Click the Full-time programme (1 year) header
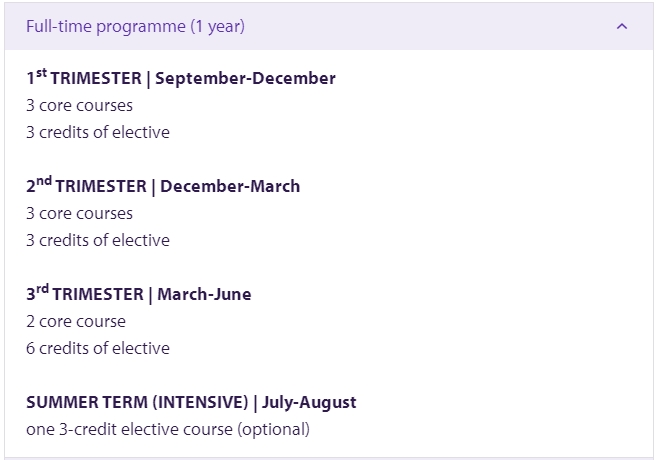This screenshot has width=659, height=460. (329, 26)
